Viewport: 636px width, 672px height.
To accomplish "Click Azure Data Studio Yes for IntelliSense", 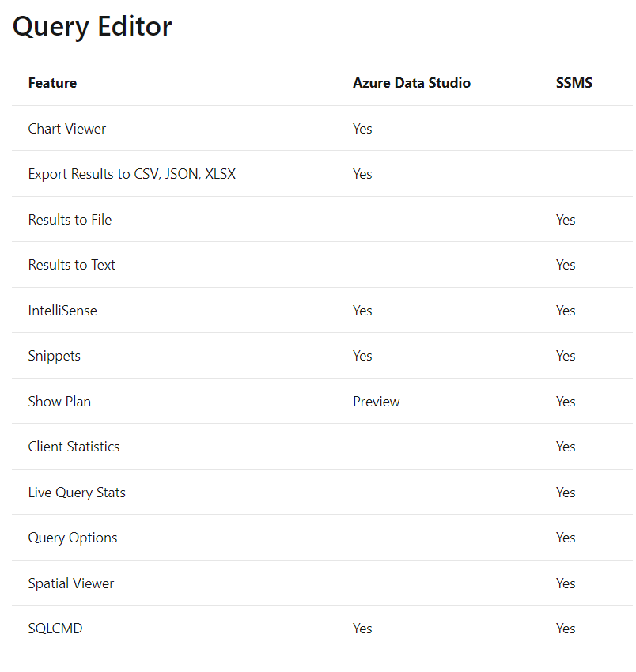I will 362,310.
